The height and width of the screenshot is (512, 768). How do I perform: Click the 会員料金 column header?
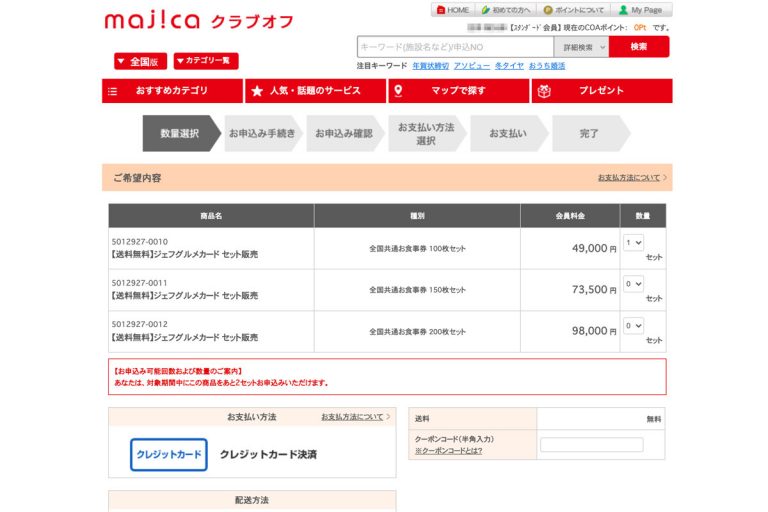tap(570, 216)
